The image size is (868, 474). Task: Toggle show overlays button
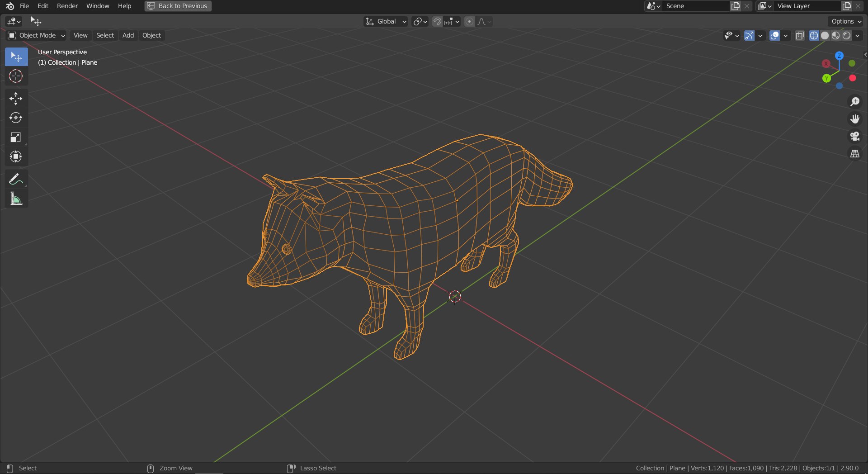(x=774, y=35)
